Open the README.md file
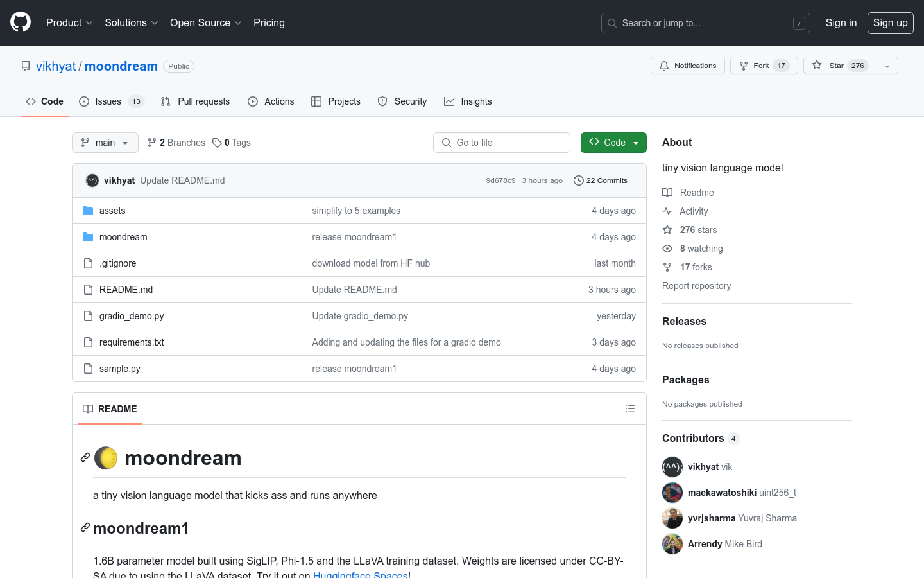Viewport: 924px width, 578px height. pos(126,290)
